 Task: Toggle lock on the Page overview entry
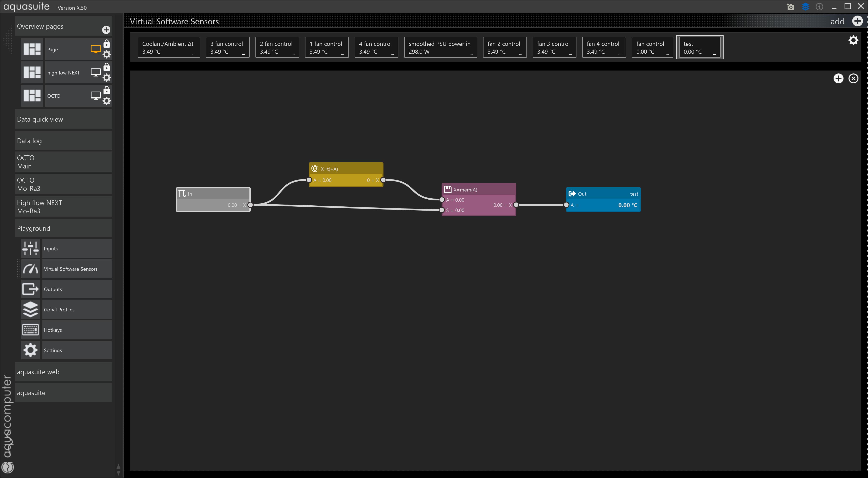pyautogui.click(x=106, y=44)
